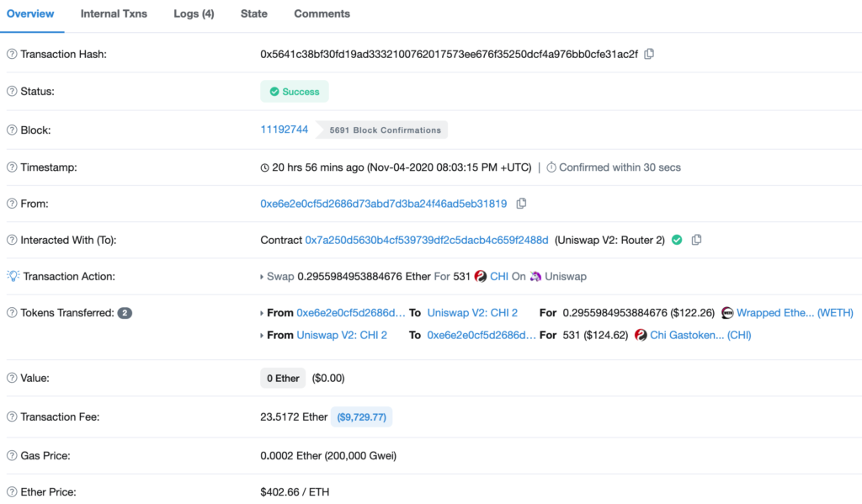Click the help icon beside Transaction Fee
Screen dimensions: 862x504
click(x=12, y=416)
